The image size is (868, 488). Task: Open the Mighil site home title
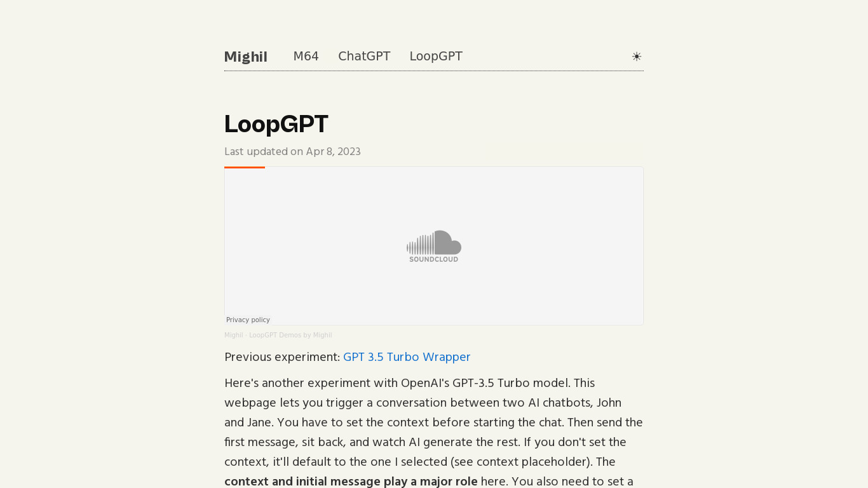click(x=245, y=57)
